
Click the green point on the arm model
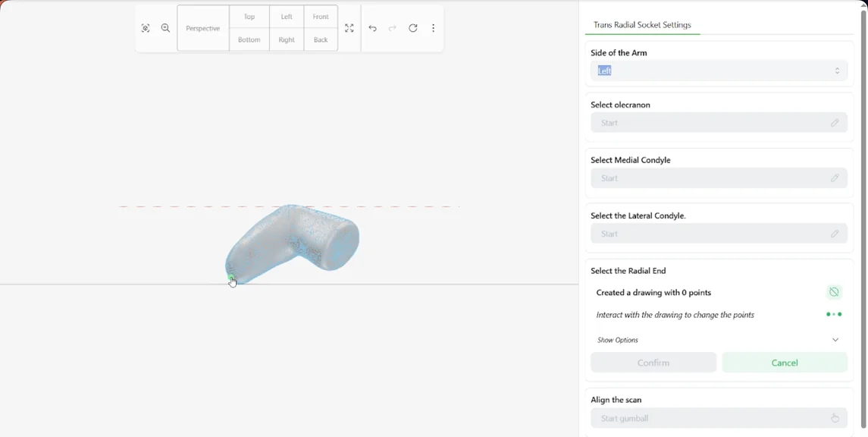[x=231, y=278]
